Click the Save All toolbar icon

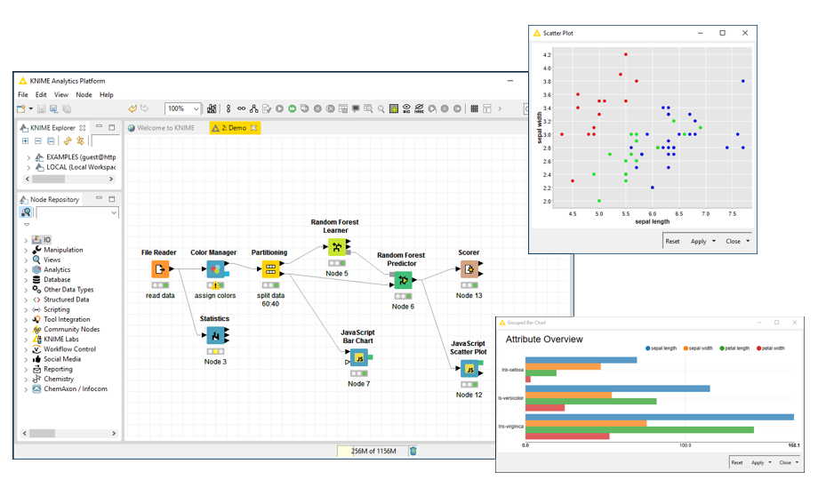click(x=67, y=108)
